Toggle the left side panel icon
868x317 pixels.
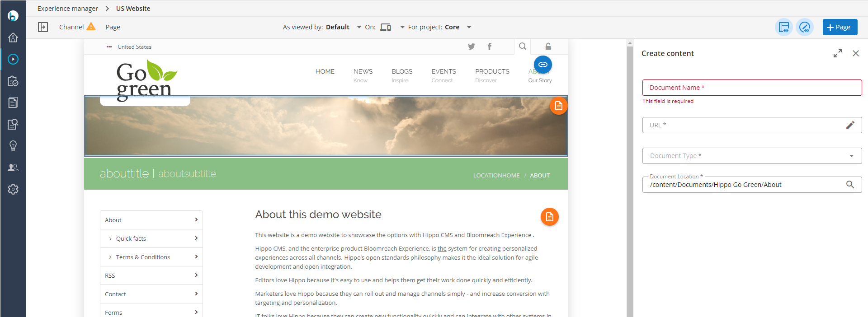click(x=43, y=27)
